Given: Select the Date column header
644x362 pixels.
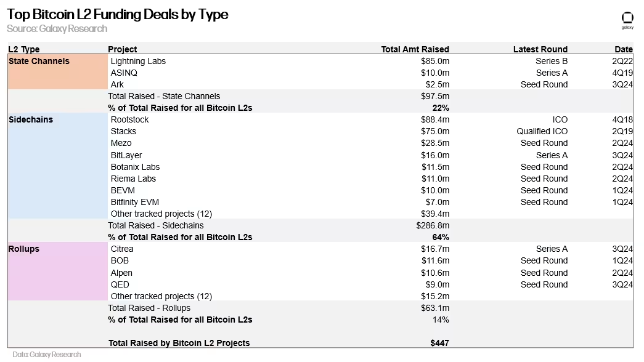Looking at the screenshot, I should (623, 49).
